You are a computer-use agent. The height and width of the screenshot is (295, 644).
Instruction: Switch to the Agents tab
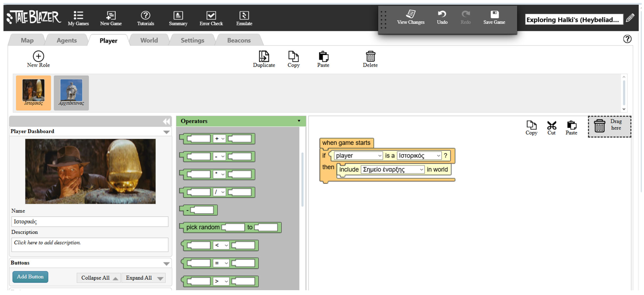pos(66,40)
